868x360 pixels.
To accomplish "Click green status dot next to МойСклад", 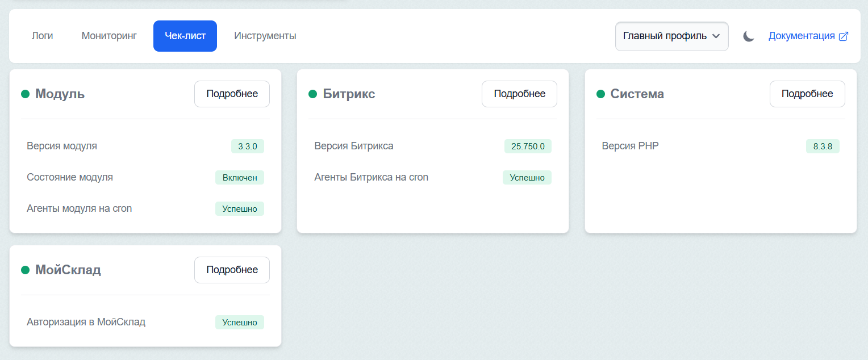I will (25, 270).
